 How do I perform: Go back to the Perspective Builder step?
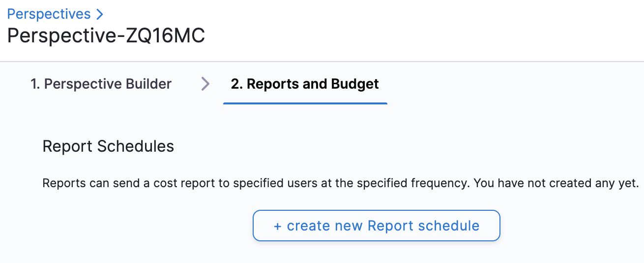click(101, 84)
